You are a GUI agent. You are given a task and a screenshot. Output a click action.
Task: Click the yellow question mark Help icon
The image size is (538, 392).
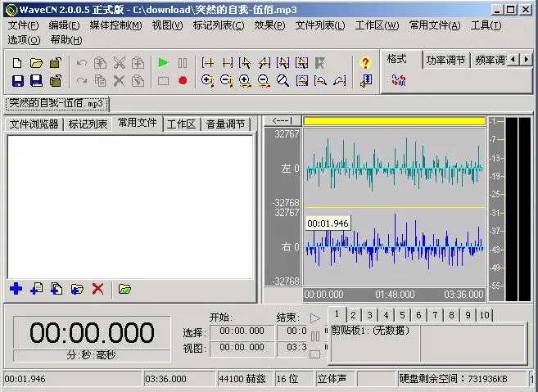365,63
